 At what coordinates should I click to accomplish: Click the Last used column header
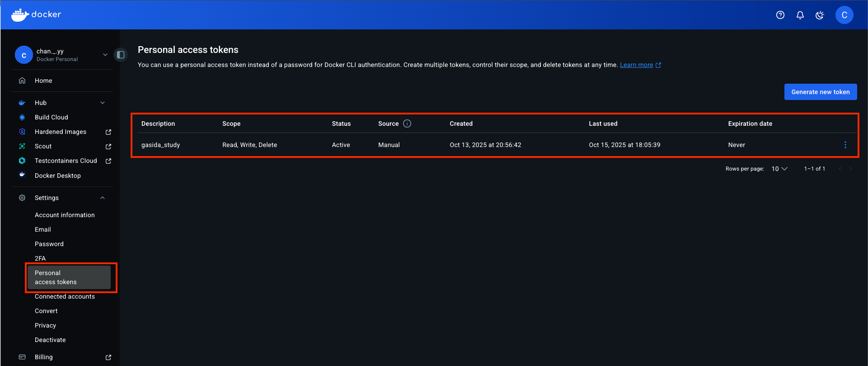click(x=603, y=124)
